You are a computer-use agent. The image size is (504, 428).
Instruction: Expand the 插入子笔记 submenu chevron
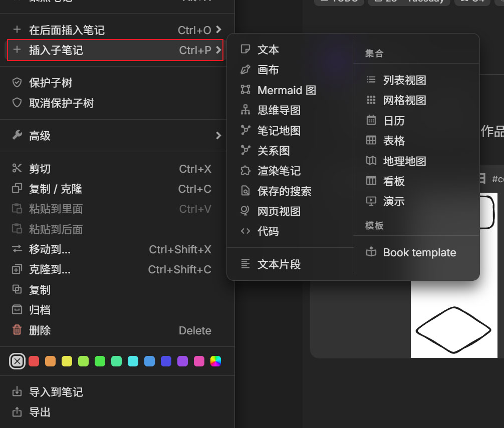219,51
